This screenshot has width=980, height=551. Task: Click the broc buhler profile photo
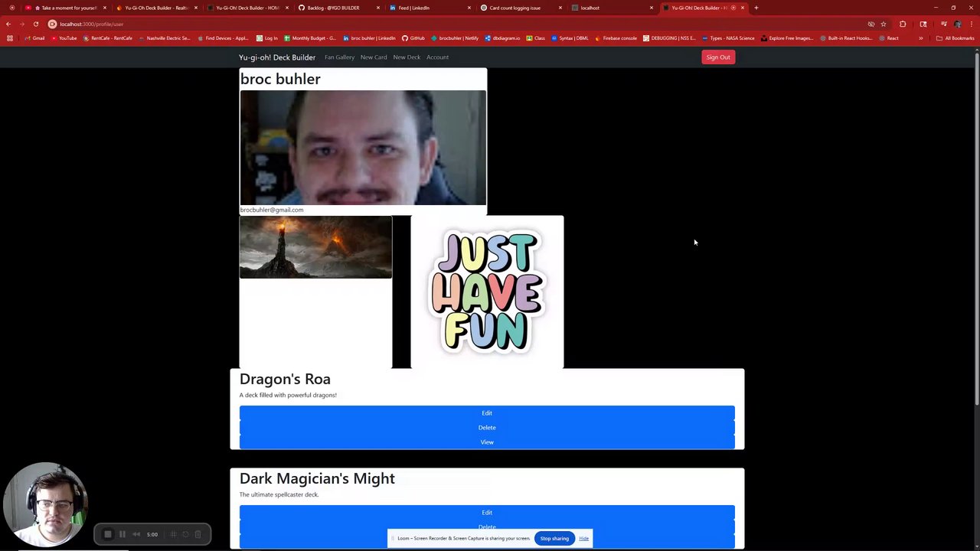[363, 148]
